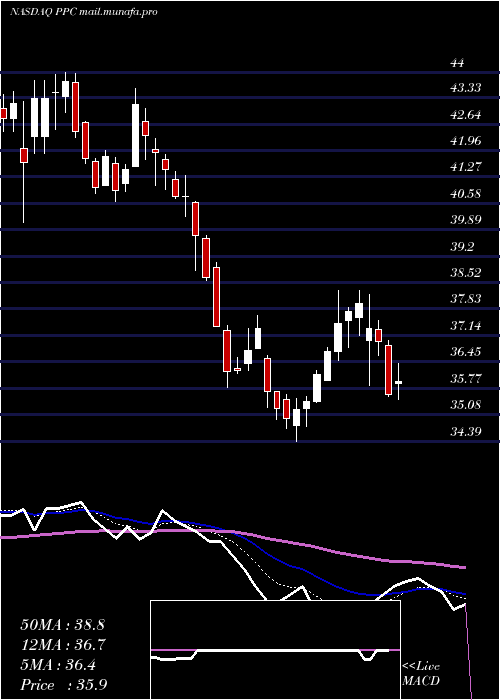Click the NASDAQ PPC mail.munafa.pro title text
The width and height of the screenshot is (500, 700).
(83, 12)
